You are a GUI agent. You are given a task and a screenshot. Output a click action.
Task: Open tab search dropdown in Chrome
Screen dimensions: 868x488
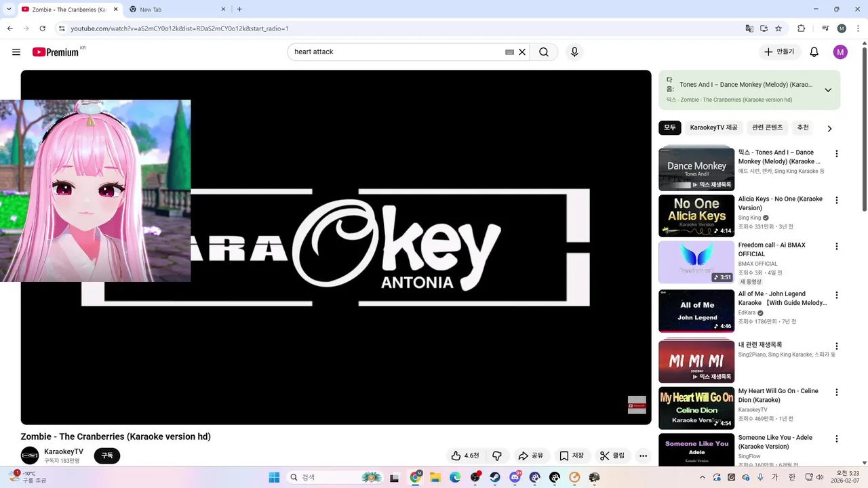[9, 9]
